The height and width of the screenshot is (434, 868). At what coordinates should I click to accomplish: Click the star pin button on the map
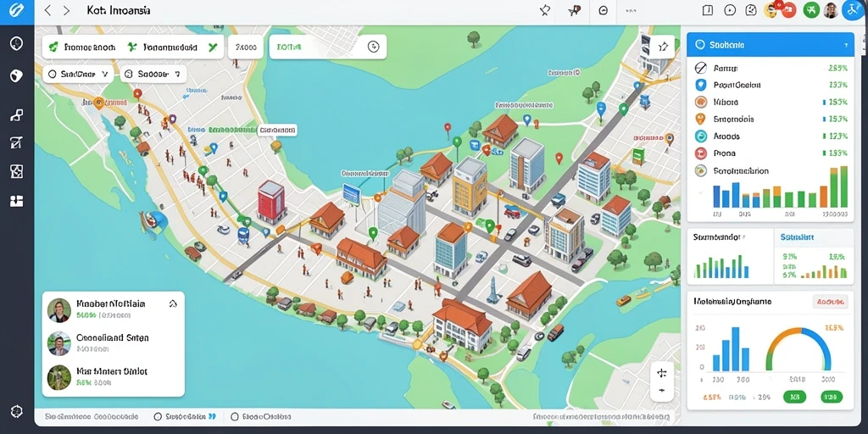663,47
